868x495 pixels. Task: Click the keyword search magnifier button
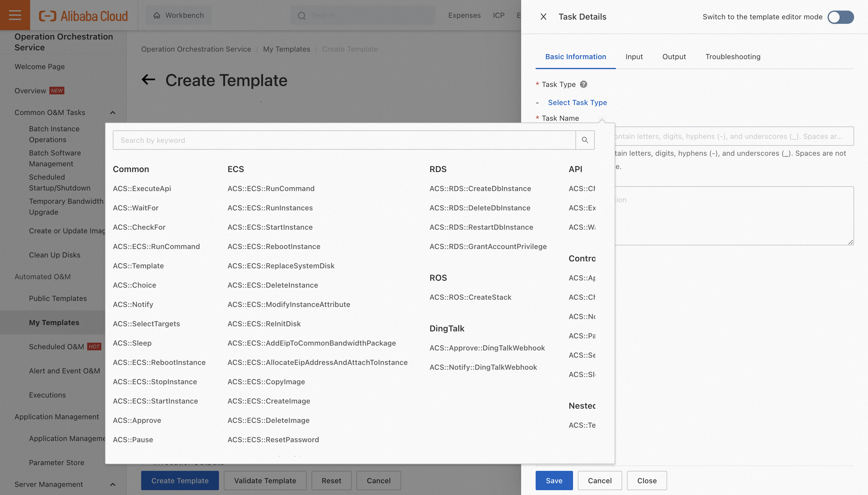[x=585, y=140]
